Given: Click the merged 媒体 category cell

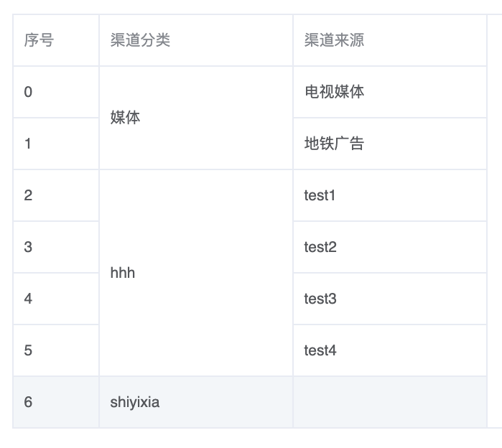Looking at the screenshot, I should click(x=196, y=118).
